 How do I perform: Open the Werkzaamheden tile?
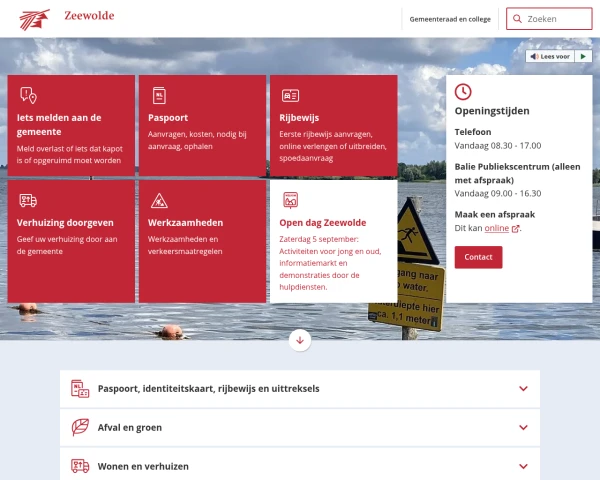point(202,242)
